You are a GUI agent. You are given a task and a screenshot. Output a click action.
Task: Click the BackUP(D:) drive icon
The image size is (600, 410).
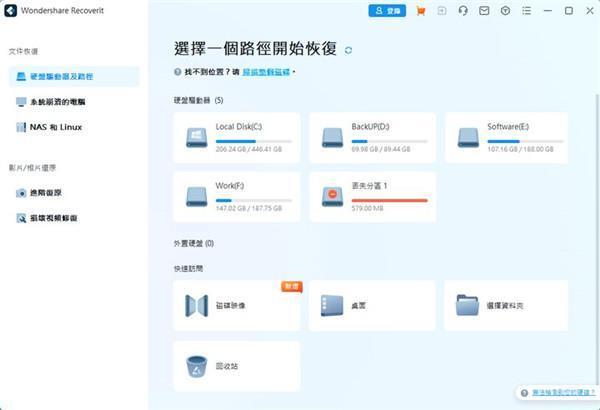333,138
